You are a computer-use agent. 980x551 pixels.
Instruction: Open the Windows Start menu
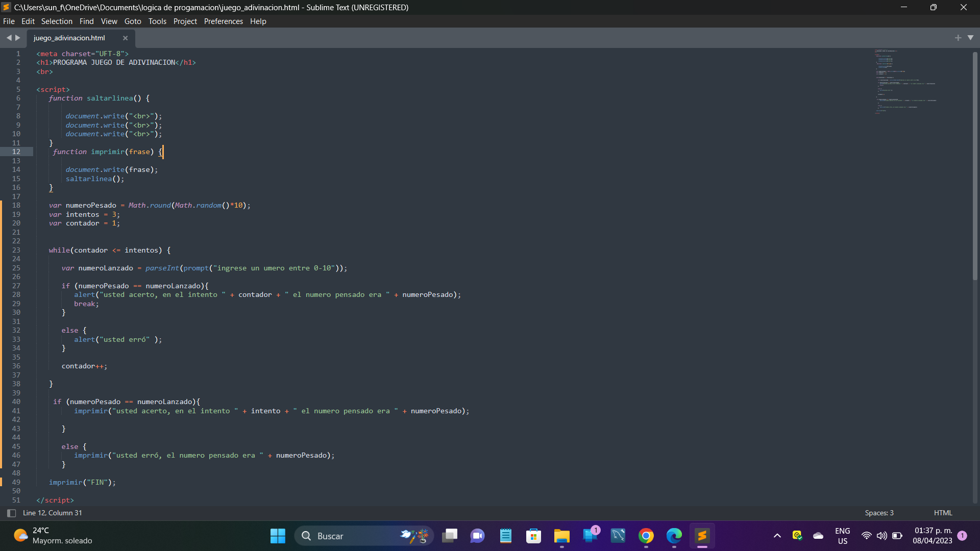[278, 536]
